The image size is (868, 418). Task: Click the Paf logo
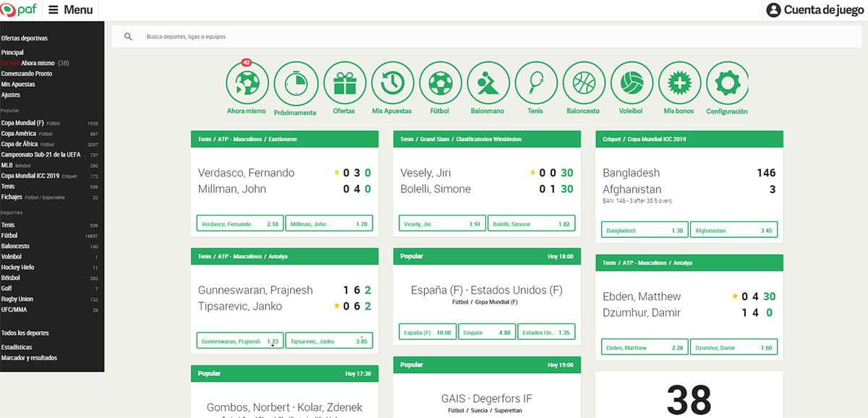coord(20,9)
